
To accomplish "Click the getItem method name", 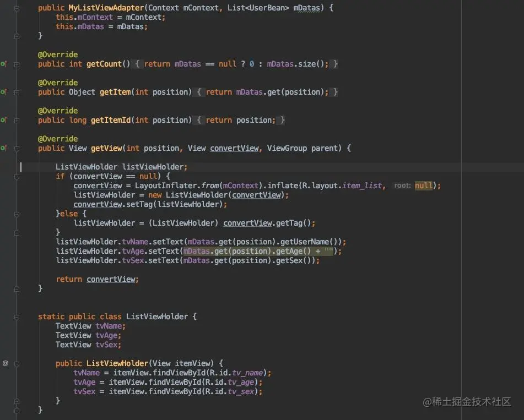I will tap(115, 92).
